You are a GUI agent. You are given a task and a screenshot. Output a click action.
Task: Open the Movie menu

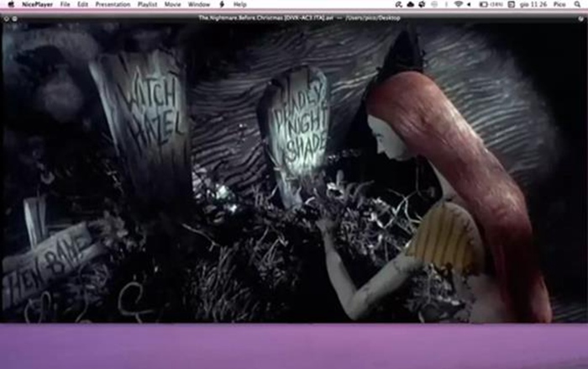click(172, 4)
